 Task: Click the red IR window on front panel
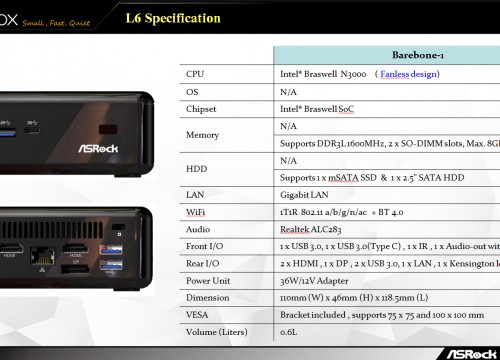click(x=108, y=129)
